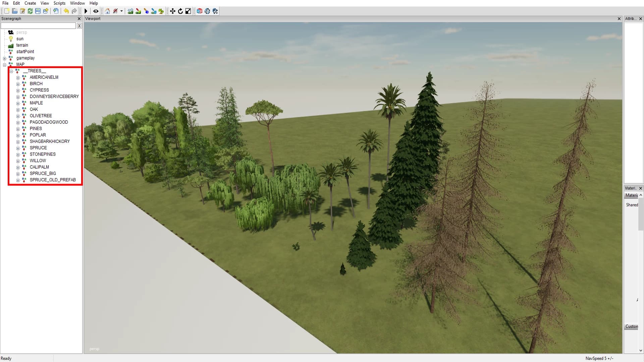This screenshot has width=644, height=362.
Task: Activate the Scale tool icon
Action: coord(188,11)
